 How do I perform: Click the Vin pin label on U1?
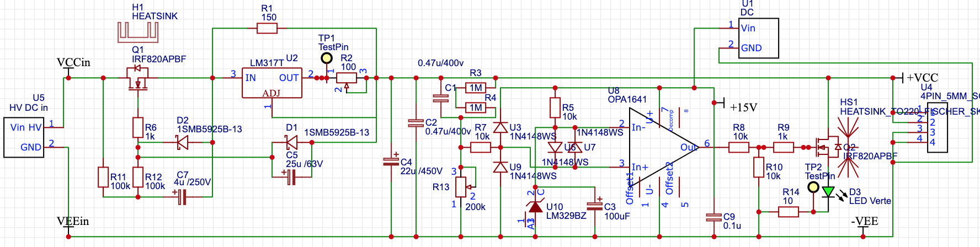[748, 28]
